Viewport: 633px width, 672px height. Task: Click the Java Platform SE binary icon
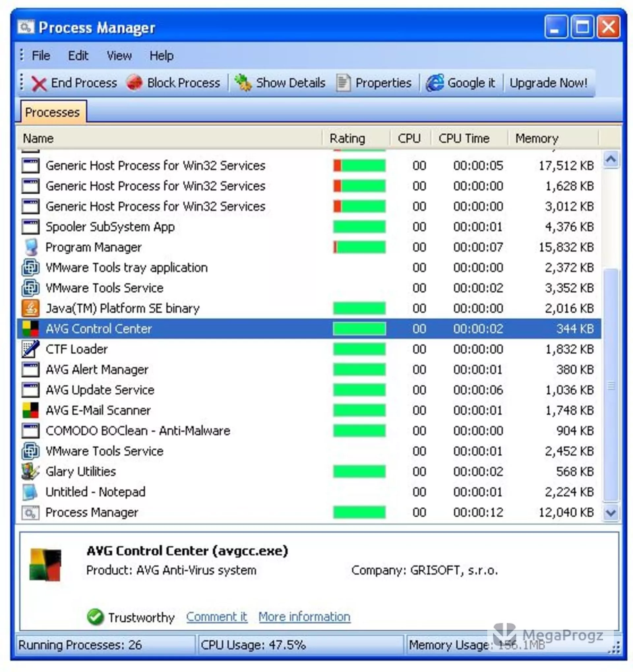pyautogui.click(x=30, y=308)
